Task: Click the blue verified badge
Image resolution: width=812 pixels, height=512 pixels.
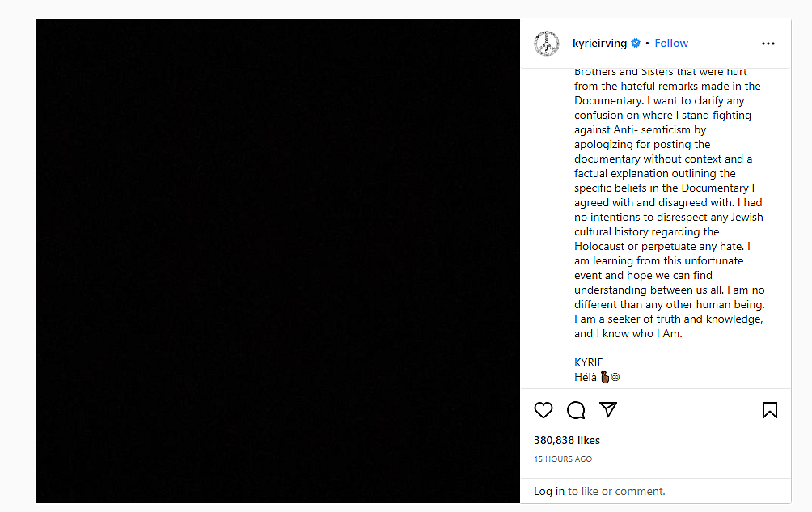Action: (636, 44)
